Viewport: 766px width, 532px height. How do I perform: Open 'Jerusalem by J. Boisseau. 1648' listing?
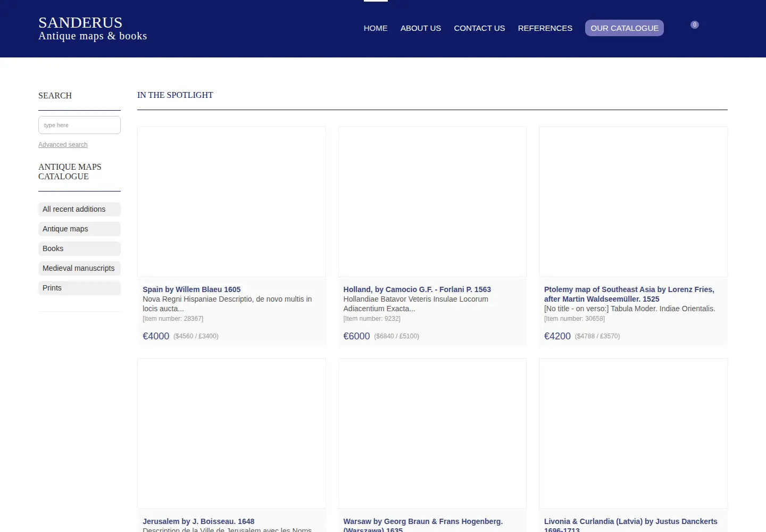(198, 521)
